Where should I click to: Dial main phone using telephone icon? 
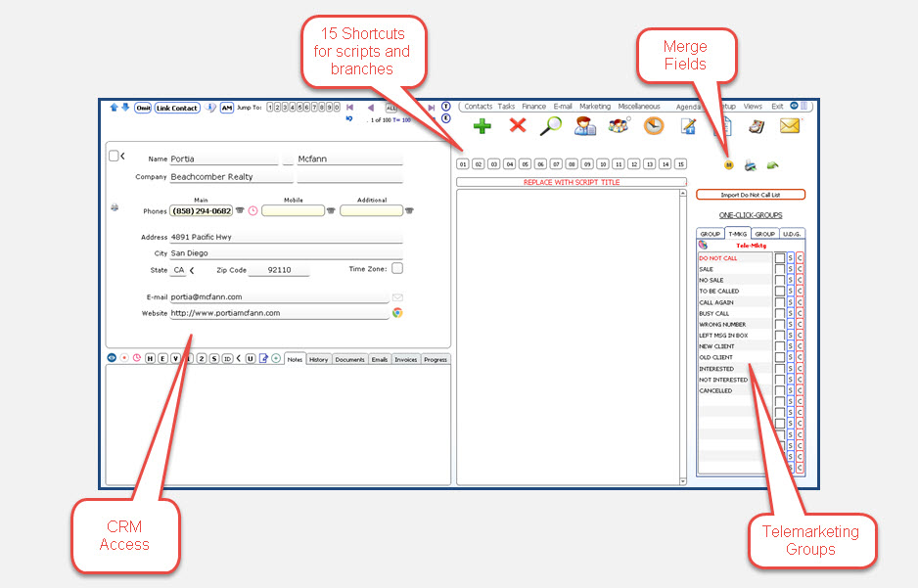[x=240, y=210]
